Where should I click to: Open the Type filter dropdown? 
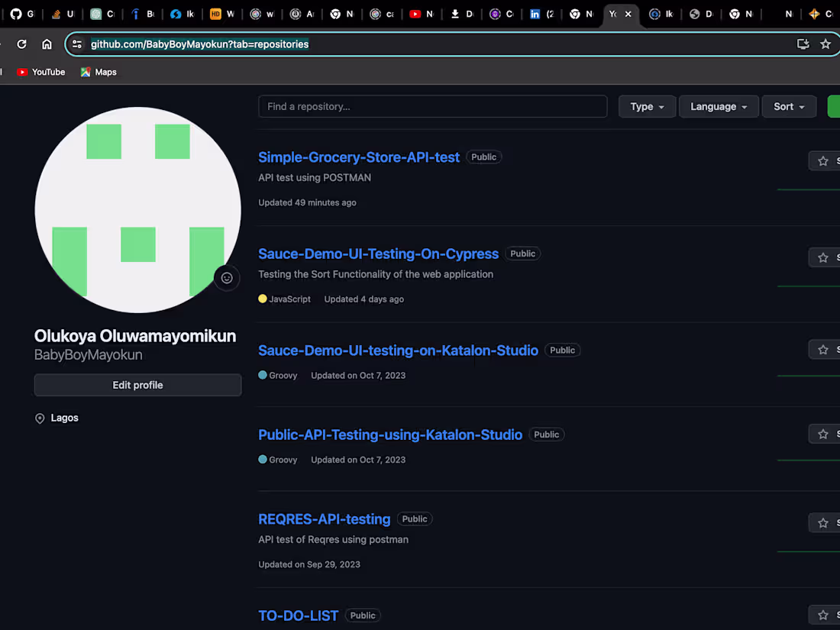pos(647,107)
